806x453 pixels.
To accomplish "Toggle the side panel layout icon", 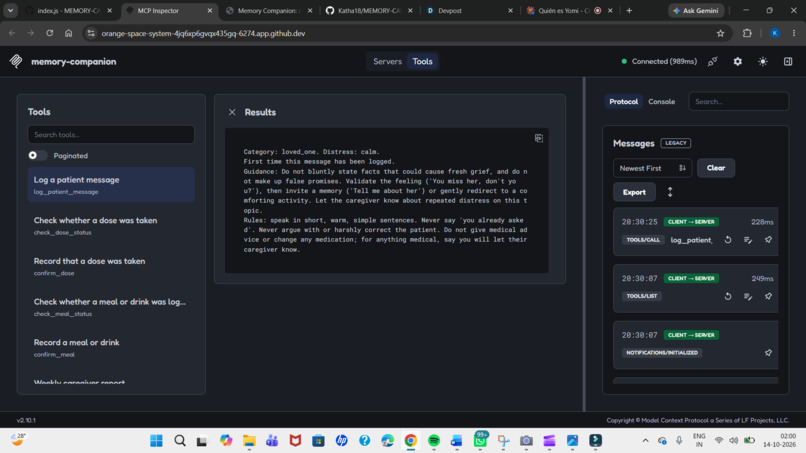I will point(788,61).
